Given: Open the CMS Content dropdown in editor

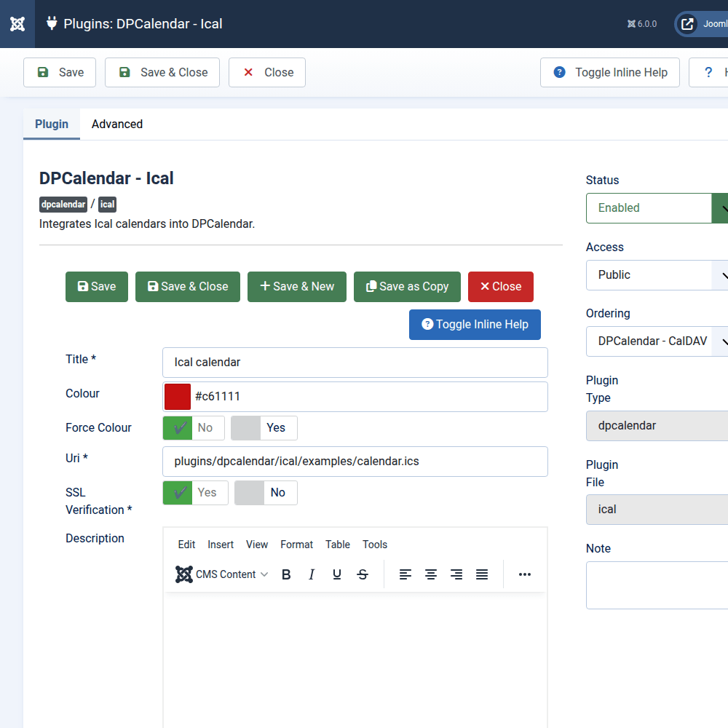Looking at the screenshot, I should tap(223, 574).
